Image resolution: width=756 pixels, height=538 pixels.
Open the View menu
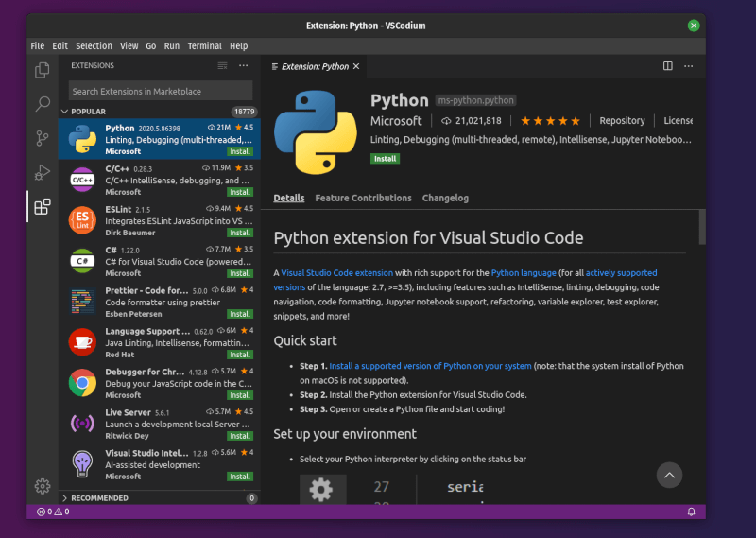coord(129,45)
